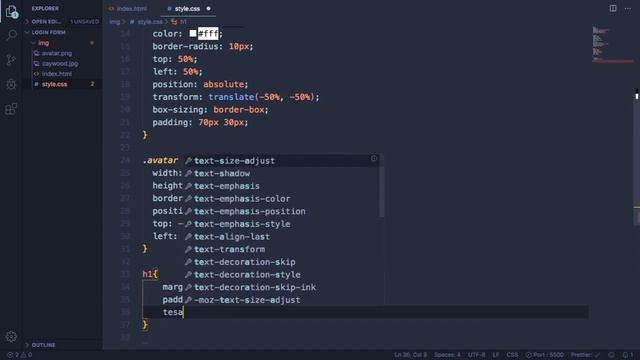640x360 pixels.
Task: Open the editor More Actions menu
Action: tap(628, 9)
